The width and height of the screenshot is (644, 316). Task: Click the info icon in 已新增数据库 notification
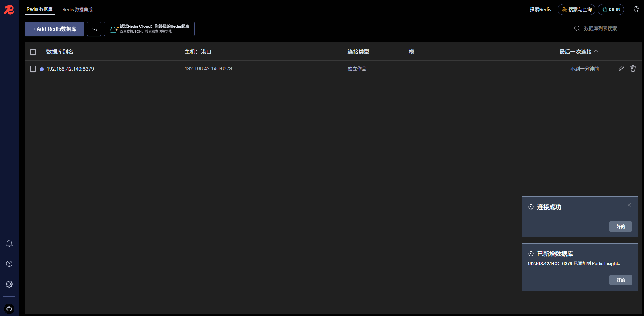(x=531, y=254)
